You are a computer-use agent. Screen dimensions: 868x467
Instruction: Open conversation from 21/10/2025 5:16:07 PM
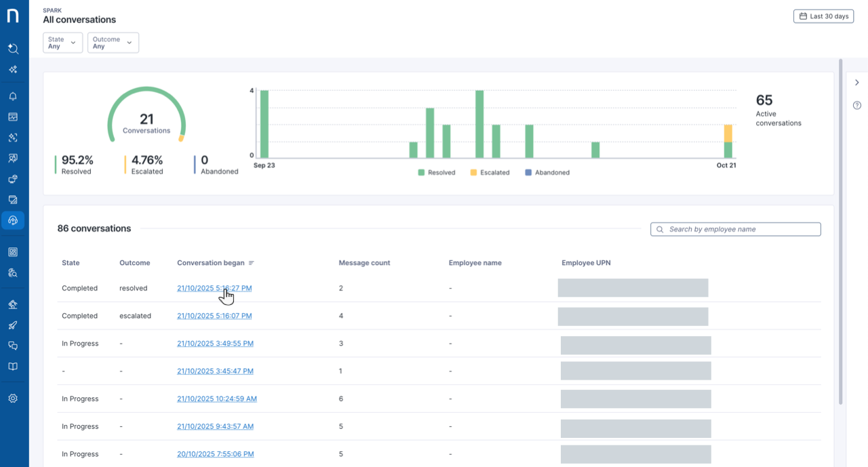click(214, 316)
